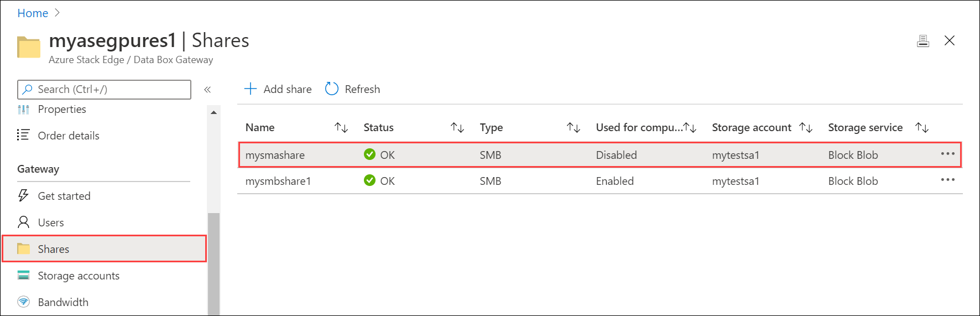Select the mysmbshare1 share name
The height and width of the screenshot is (316, 980).
pos(278,181)
